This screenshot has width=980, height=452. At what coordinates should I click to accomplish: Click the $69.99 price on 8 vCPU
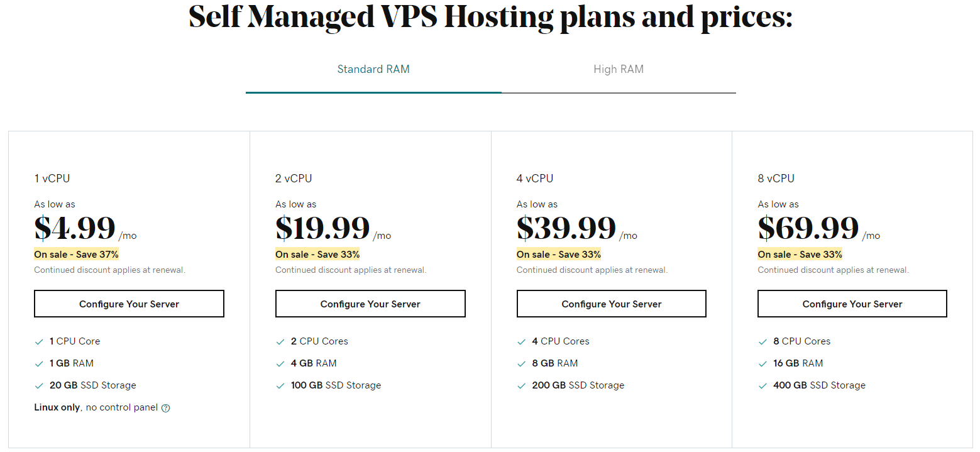[x=808, y=228]
